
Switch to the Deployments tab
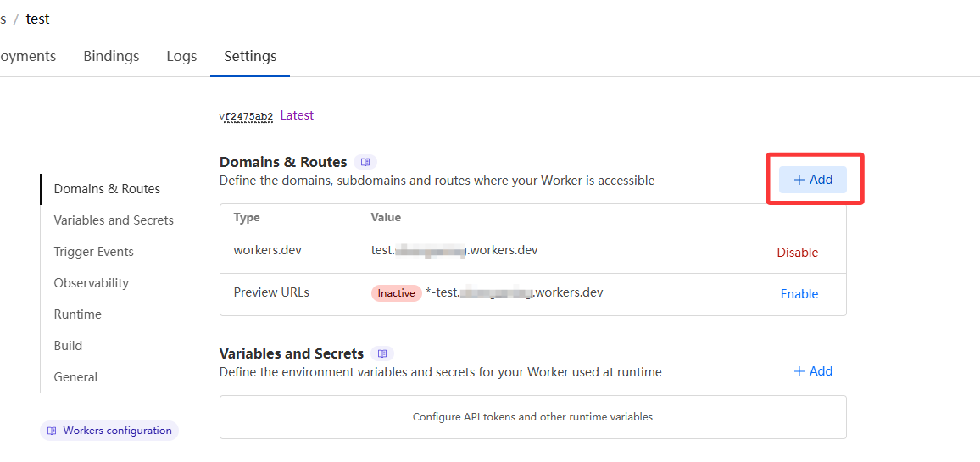(27, 56)
